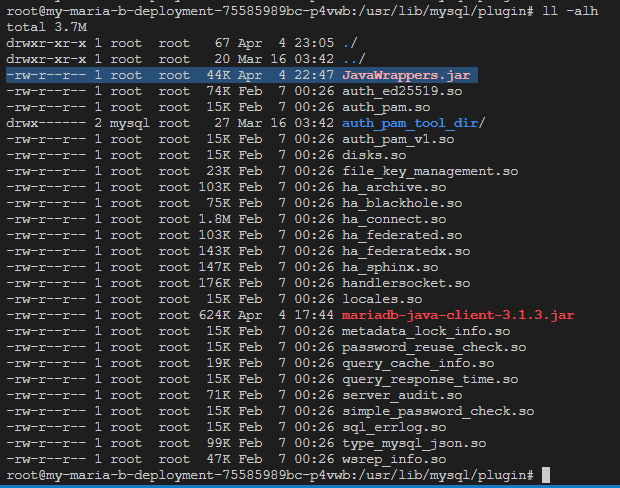
Task: Click the password_reuse_check.so file name
Action: [434, 347]
